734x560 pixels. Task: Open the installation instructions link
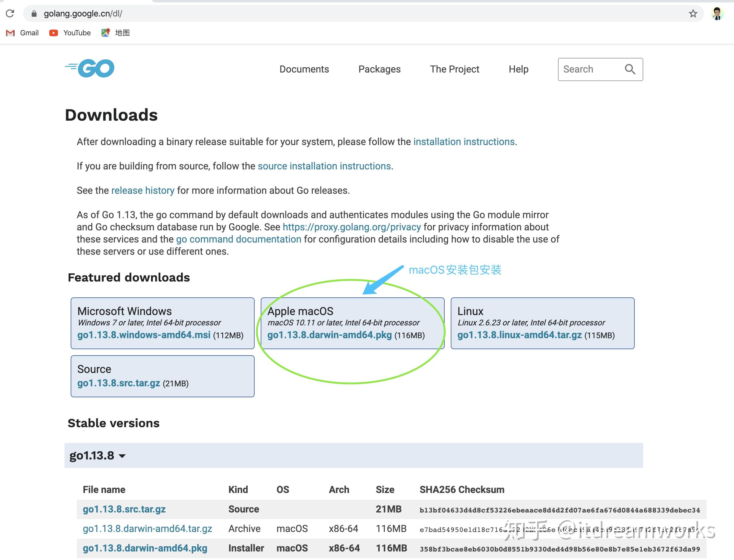pyautogui.click(x=464, y=142)
